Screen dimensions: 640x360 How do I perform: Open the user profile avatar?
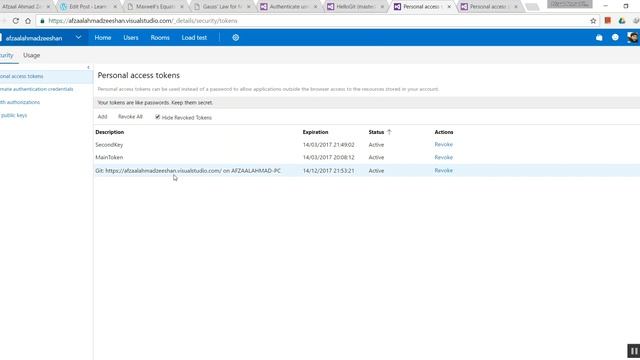coord(633,38)
